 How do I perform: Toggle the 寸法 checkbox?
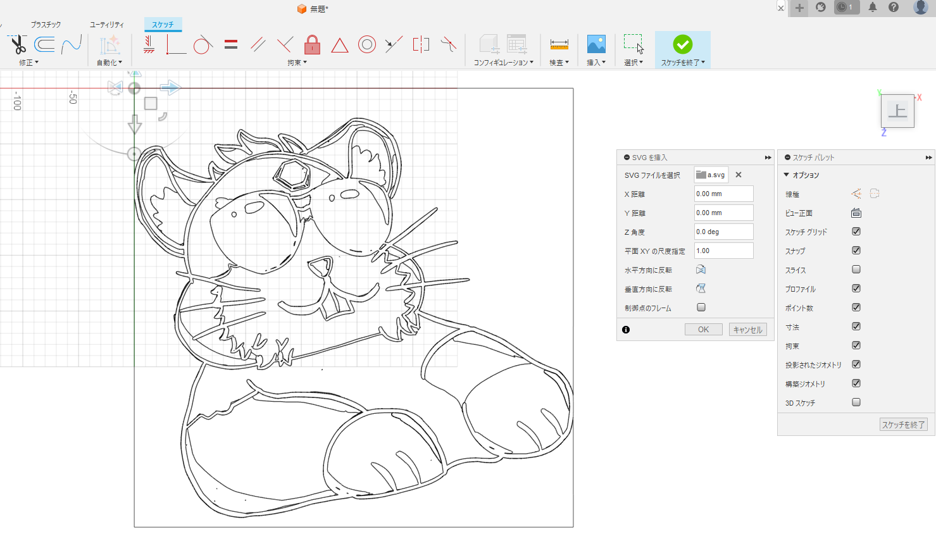pos(856,327)
